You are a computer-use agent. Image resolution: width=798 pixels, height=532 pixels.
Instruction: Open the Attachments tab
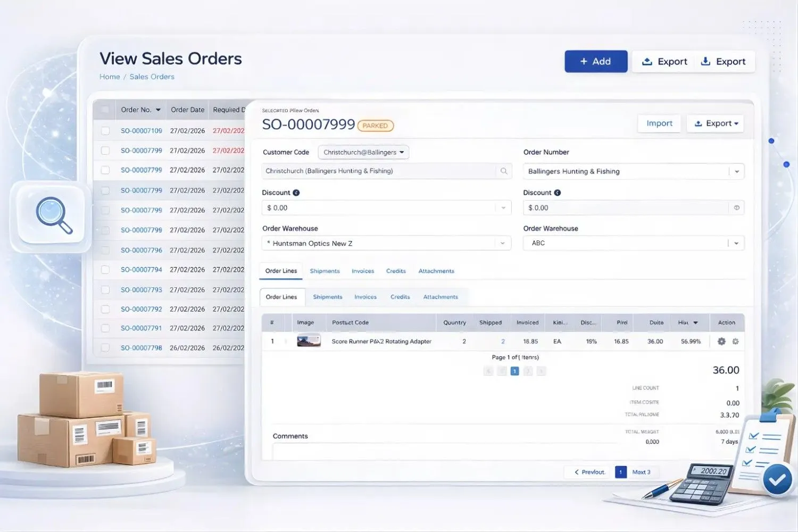click(x=436, y=271)
